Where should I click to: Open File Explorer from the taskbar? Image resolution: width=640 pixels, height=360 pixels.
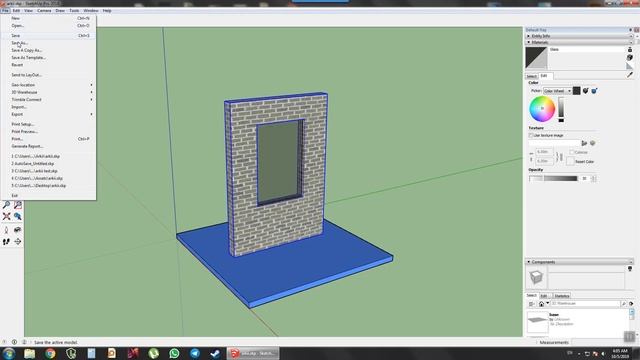coord(29,353)
